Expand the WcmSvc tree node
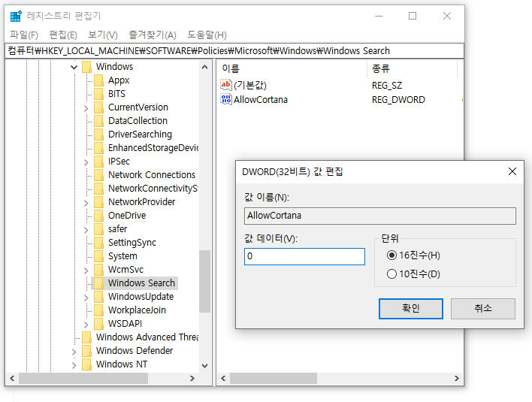 coord(86,271)
